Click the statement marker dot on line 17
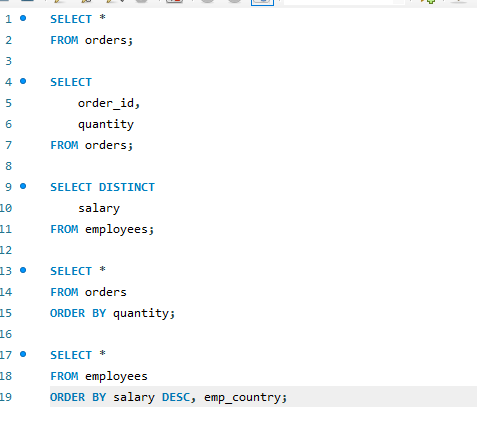 tap(23, 354)
